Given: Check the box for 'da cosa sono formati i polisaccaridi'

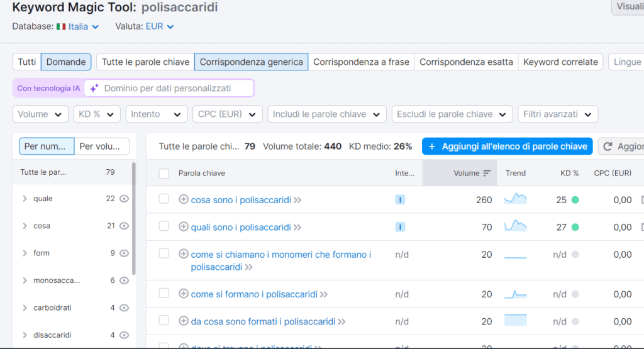Looking at the screenshot, I should (164, 320).
